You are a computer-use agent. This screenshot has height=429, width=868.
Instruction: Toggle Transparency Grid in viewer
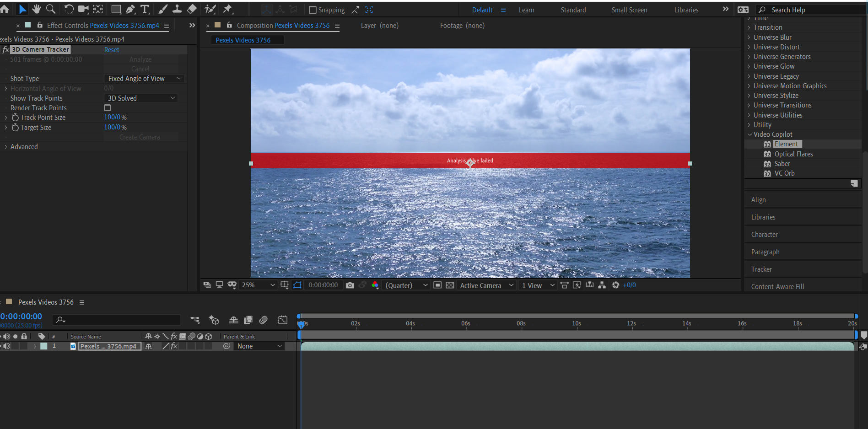pos(450,285)
